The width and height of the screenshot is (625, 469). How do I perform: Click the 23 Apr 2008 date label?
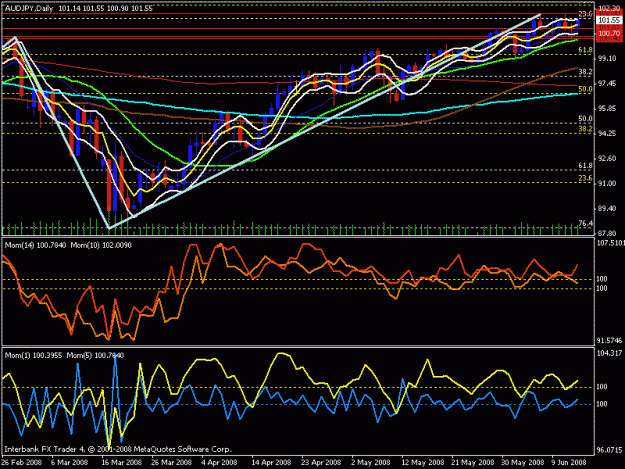pyautogui.click(x=321, y=462)
